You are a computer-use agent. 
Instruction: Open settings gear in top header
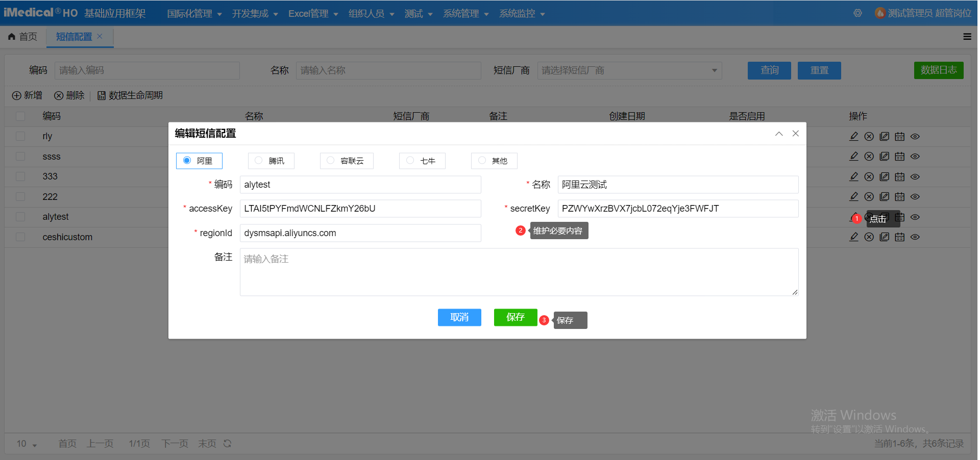pyautogui.click(x=857, y=13)
